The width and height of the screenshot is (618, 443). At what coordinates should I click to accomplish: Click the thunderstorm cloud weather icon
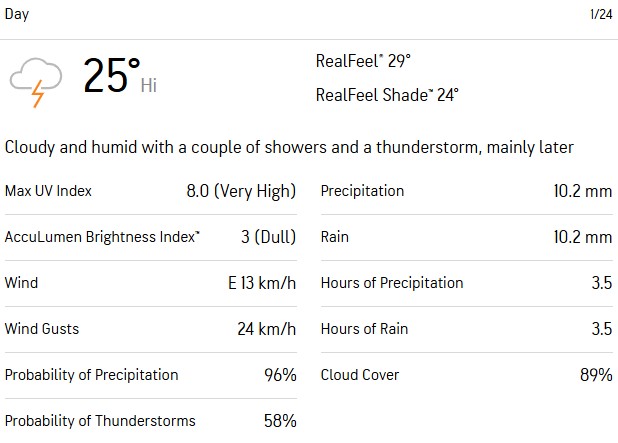[x=36, y=79]
